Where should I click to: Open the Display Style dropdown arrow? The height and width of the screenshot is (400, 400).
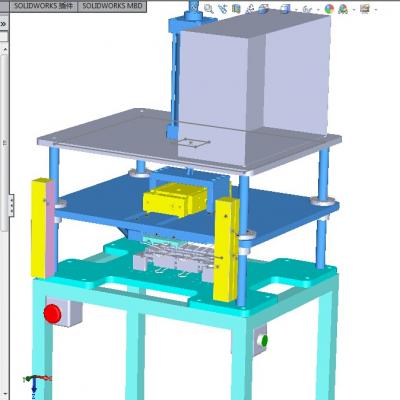296,10
